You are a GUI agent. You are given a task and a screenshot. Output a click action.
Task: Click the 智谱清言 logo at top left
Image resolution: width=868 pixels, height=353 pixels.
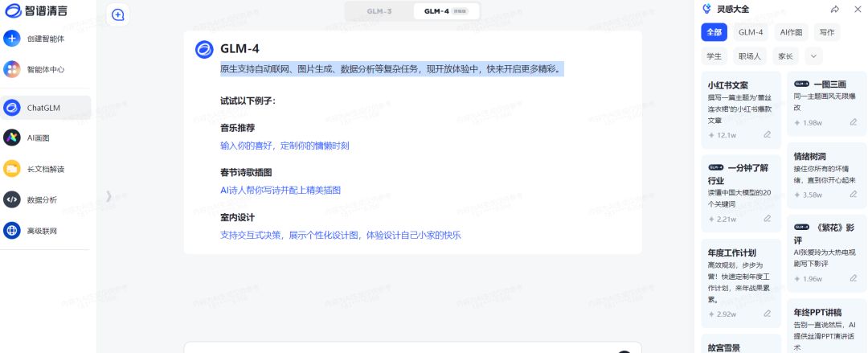(x=36, y=9)
